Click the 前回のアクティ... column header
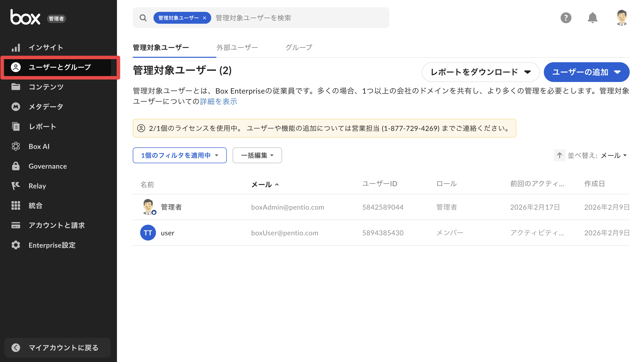The width and height of the screenshot is (644, 362). click(x=537, y=184)
